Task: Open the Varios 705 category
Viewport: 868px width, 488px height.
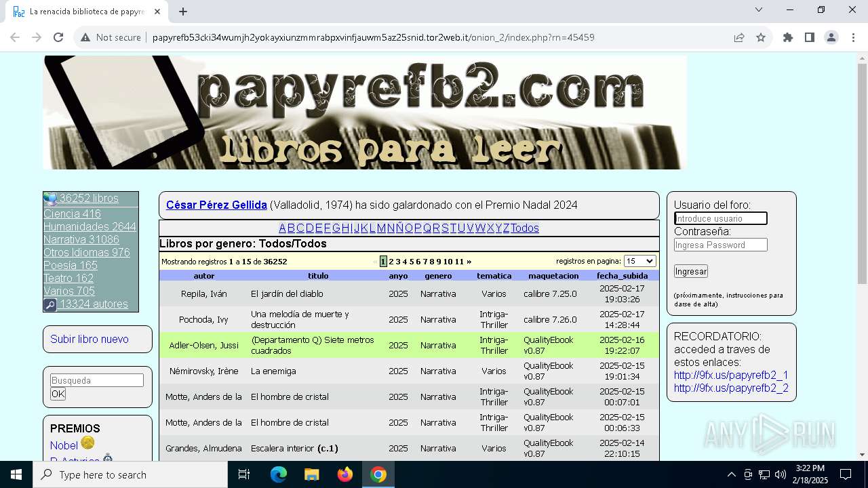Action: (x=69, y=291)
